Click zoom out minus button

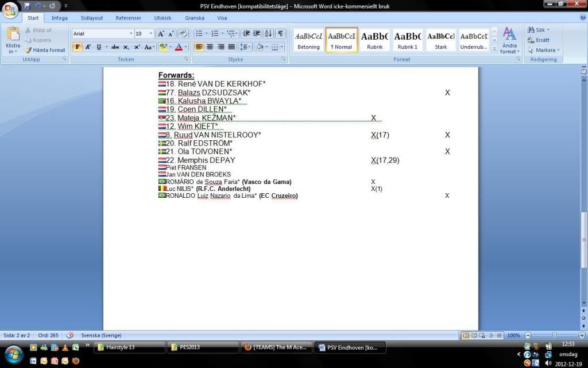pos(528,335)
